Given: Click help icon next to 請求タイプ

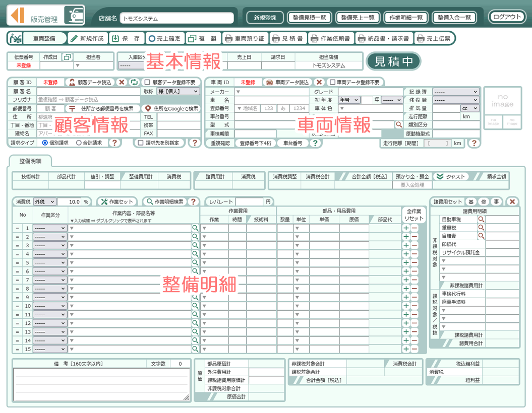Looking at the screenshot, I should pyautogui.click(x=114, y=143).
